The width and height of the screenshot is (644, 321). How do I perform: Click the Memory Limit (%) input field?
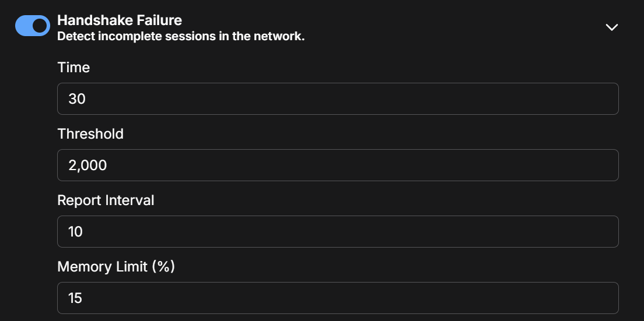click(x=338, y=298)
